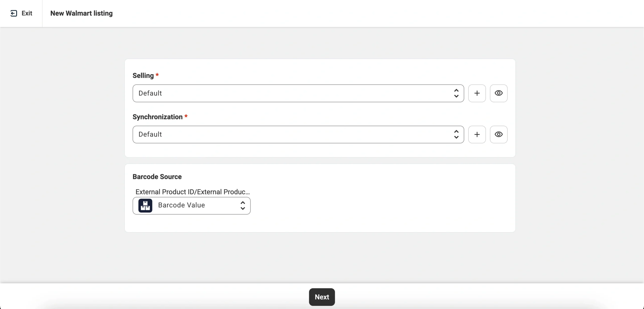
Task: Click the Selling field label
Action: [x=143, y=76]
